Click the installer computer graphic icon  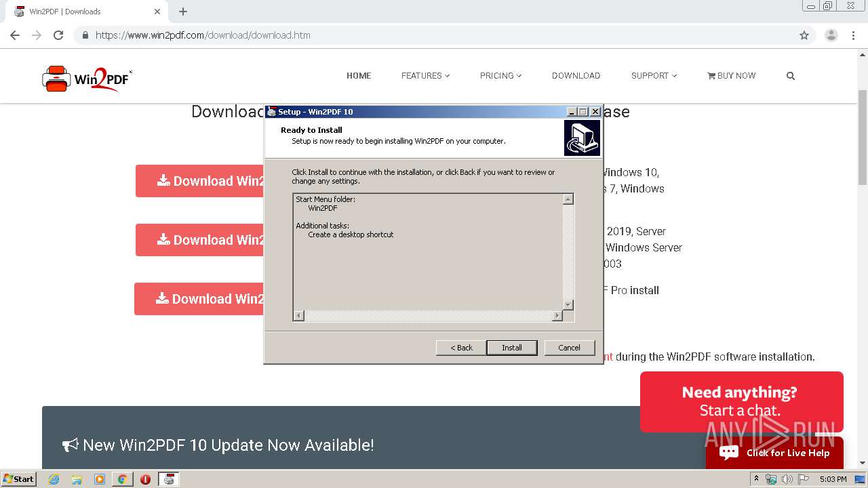[582, 138]
